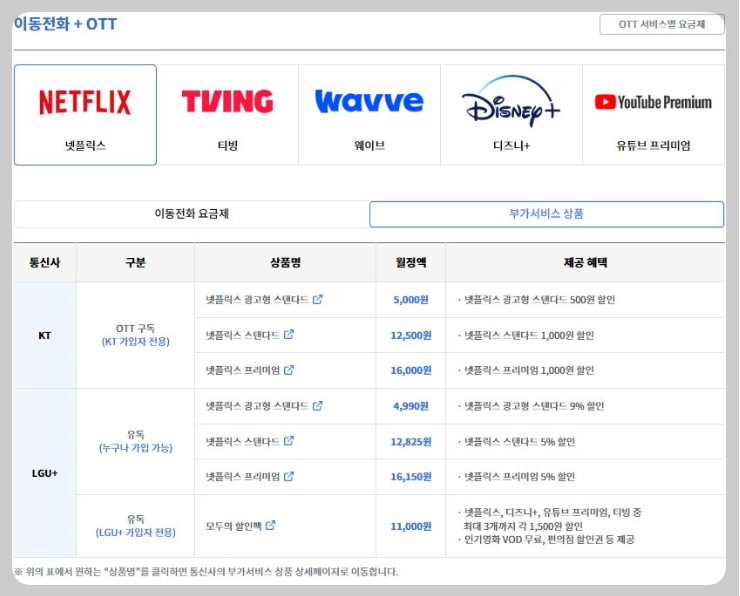This screenshot has width=740, height=596.
Task: Open LGU+ 넷플릭스 광고형 스탠다드 product link
Action: pos(257,406)
